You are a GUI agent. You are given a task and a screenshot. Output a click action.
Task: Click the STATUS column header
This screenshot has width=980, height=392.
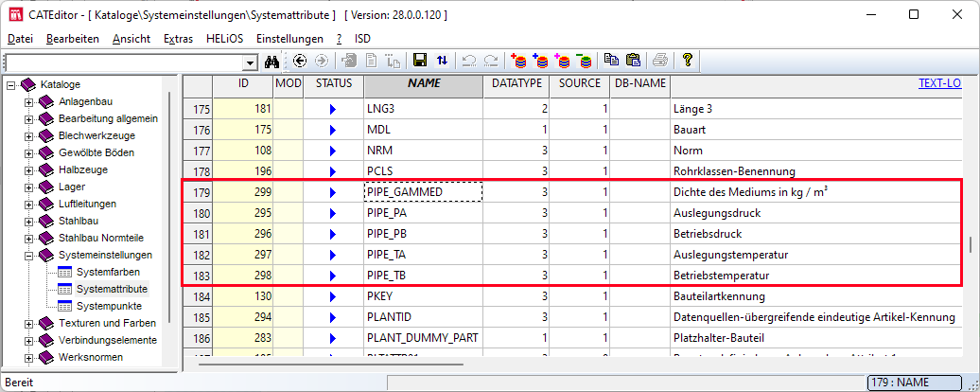tap(334, 86)
